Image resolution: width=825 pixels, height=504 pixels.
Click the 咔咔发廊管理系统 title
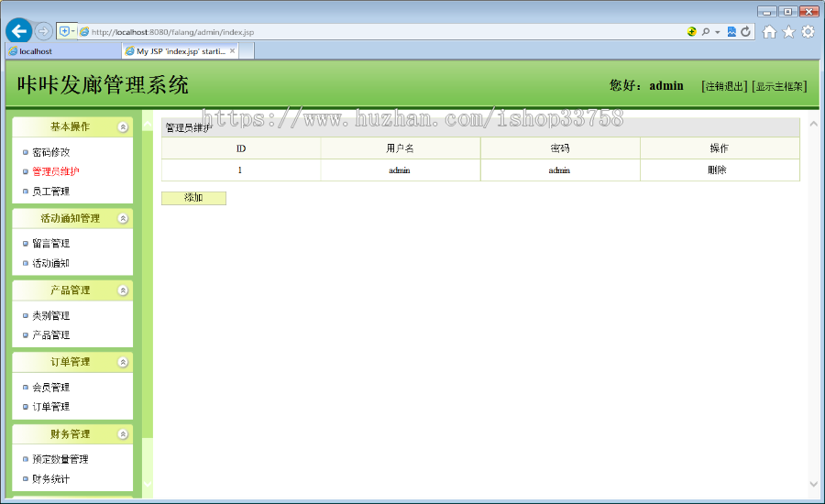click(103, 85)
